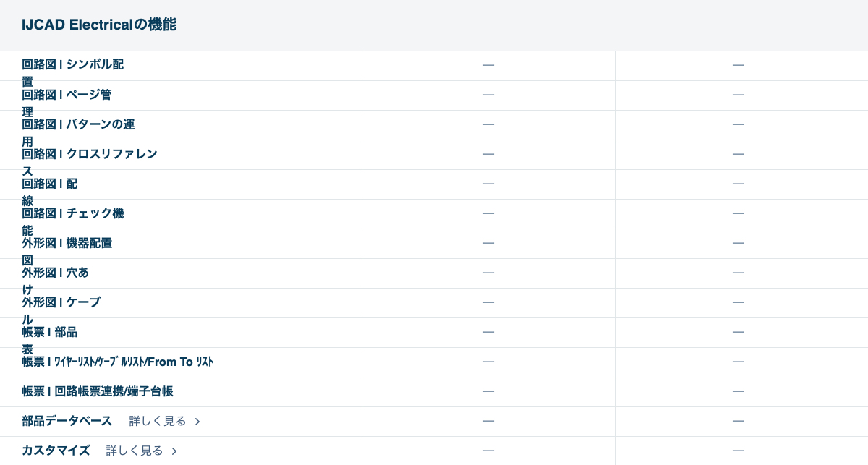Select the 外形図 | ケーブル row label

(x=61, y=302)
